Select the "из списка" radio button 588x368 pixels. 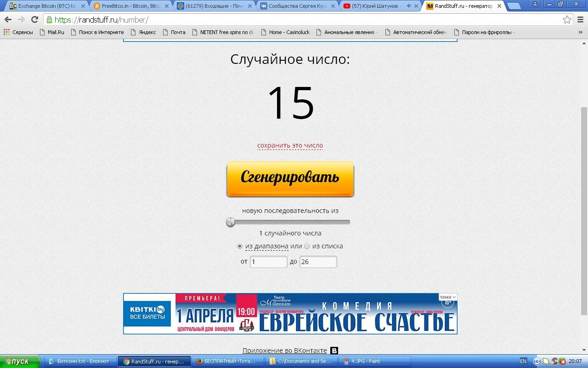coord(307,246)
